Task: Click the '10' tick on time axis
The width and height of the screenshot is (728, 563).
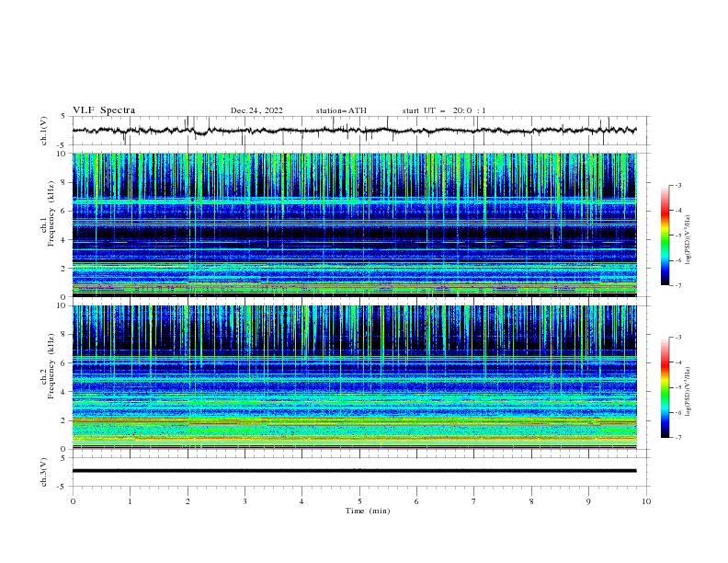Action: click(646, 501)
